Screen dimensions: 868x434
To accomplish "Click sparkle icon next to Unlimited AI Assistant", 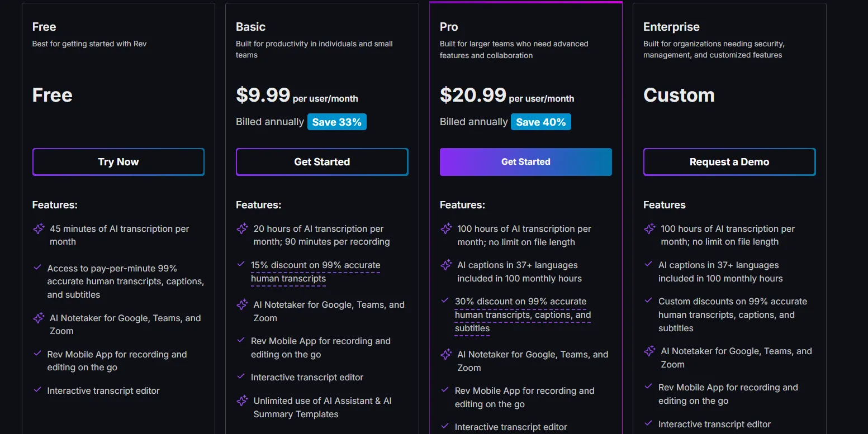I will pyautogui.click(x=242, y=401).
